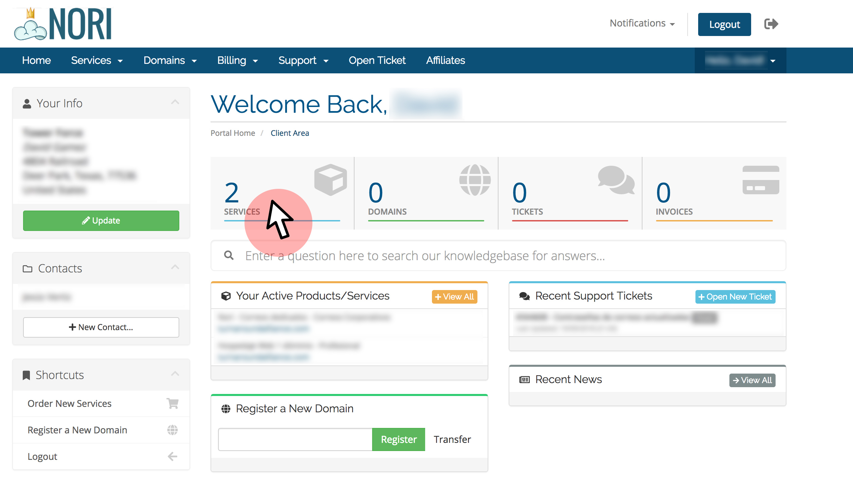853x504 pixels.
Task: Collapse the Shortcuts panel
Action: click(175, 374)
